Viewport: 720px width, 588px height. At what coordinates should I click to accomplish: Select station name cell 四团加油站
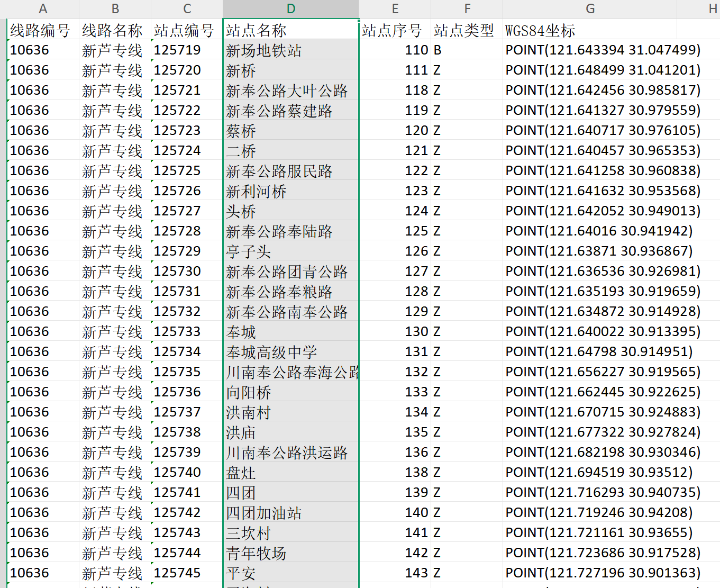291,512
